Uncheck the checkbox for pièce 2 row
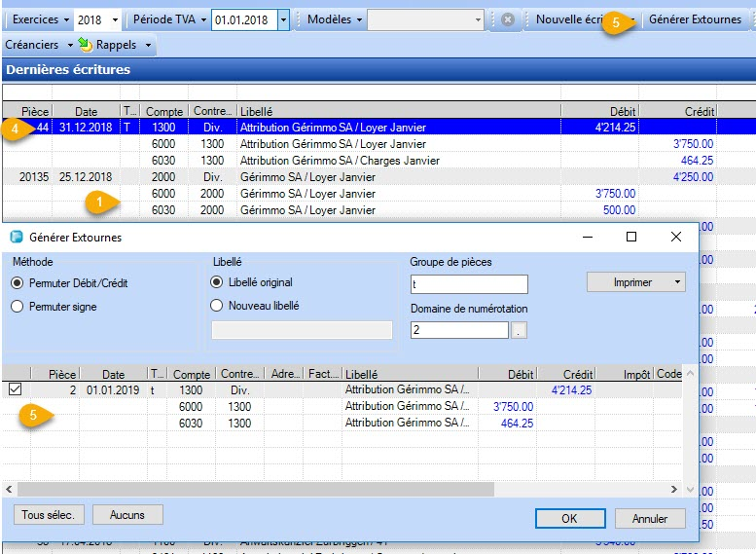This screenshot has width=756, height=554. [x=15, y=390]
